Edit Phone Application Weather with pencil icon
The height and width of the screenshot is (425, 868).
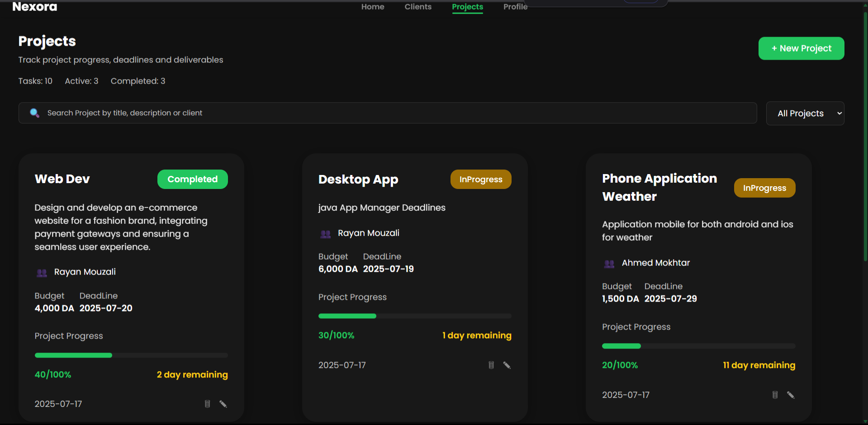pyautogui.click(x=791, y=395)
